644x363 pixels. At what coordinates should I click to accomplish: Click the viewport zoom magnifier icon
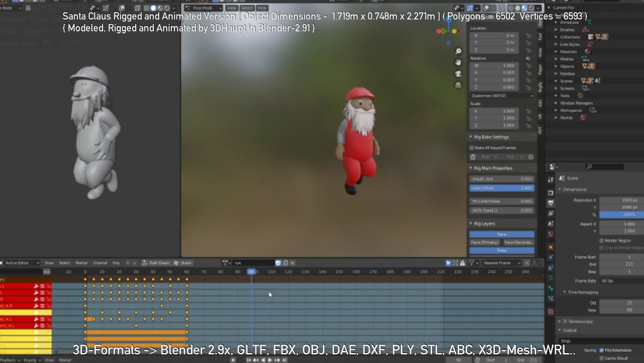click(458, 51)
